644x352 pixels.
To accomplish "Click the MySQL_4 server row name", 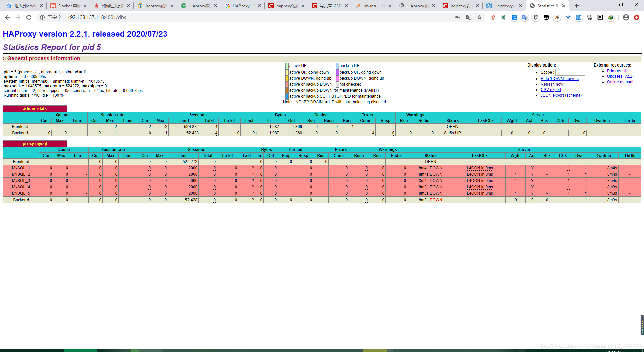I will point(21,187).
